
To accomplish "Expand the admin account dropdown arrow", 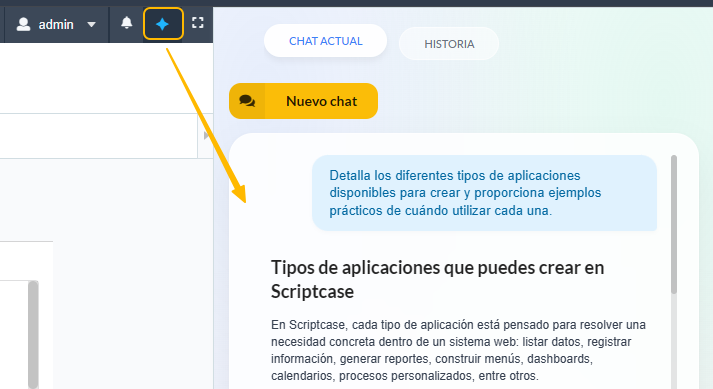I will click(x=91, y=25).
